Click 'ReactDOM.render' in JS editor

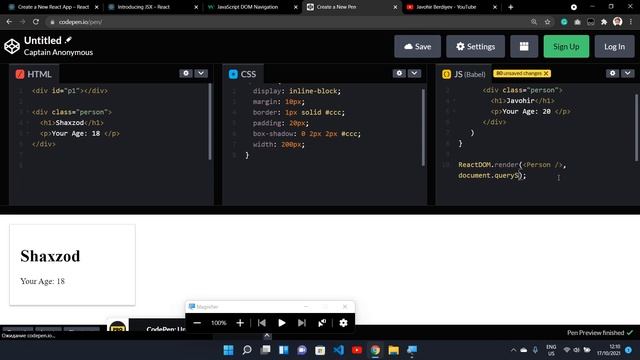pos(488,164)
